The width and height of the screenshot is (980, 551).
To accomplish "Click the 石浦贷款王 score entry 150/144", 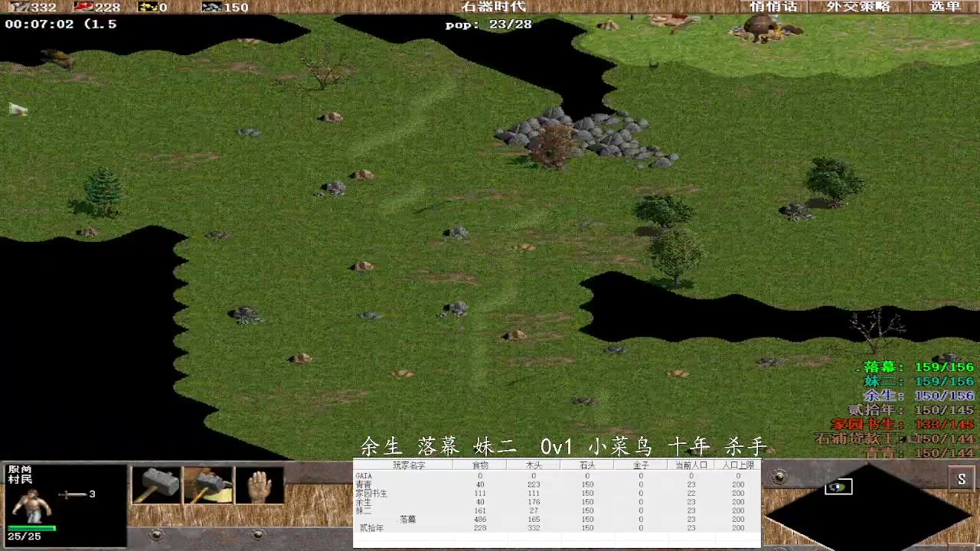I will click(x=894, y=439).
